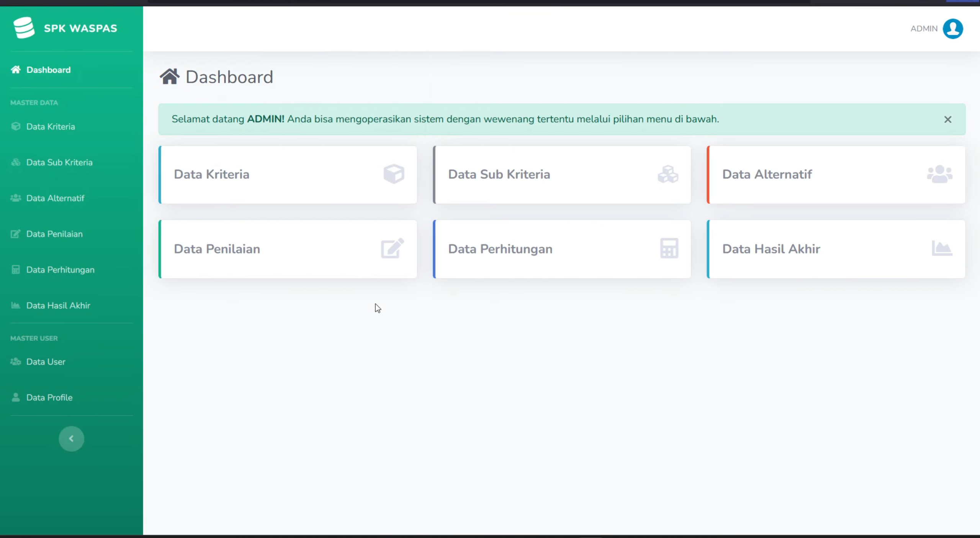Click the MASTER USER section heading
The image size is (980, 538).
[34, 338]
